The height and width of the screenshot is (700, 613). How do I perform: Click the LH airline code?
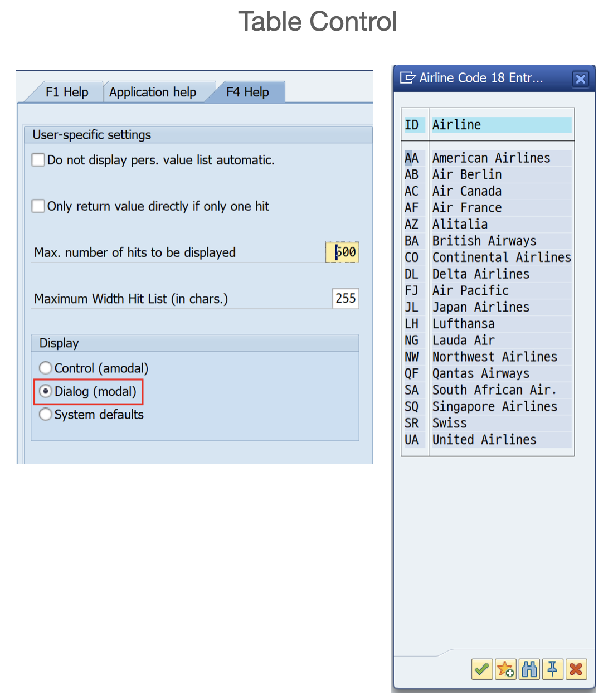click(x=412, y=324)
